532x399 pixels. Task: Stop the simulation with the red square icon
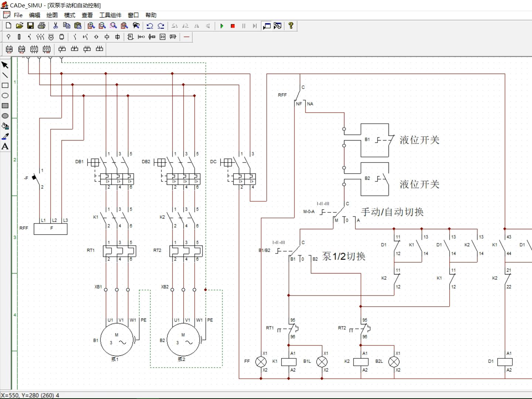click(232, 26)
